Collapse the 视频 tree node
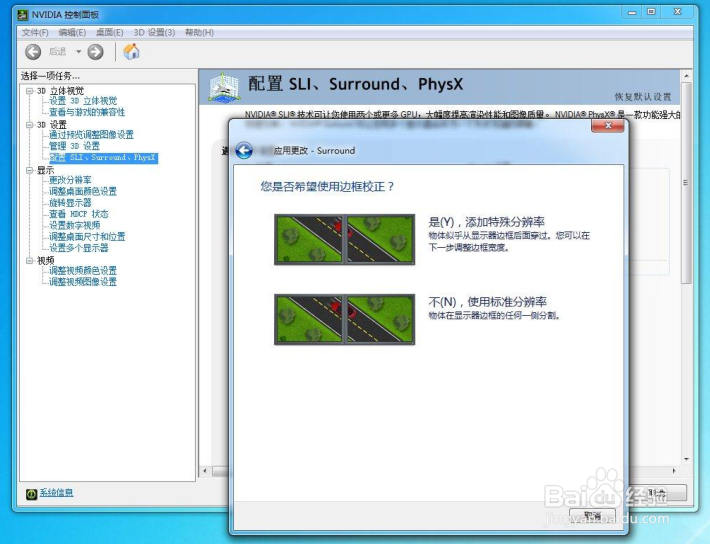This screenshot has width=710, height=544. pyautogui.click(x=29, y=260)
